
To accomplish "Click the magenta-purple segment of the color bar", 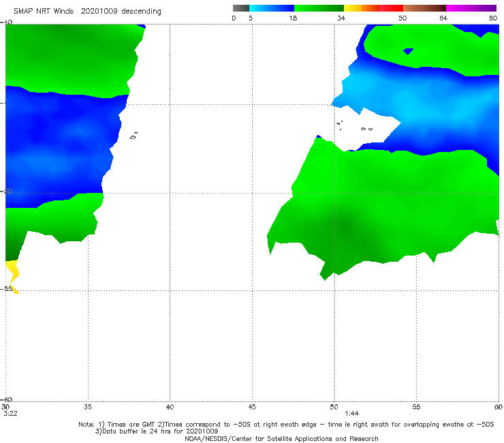I will pyautogui.click(x=471, y=8).
